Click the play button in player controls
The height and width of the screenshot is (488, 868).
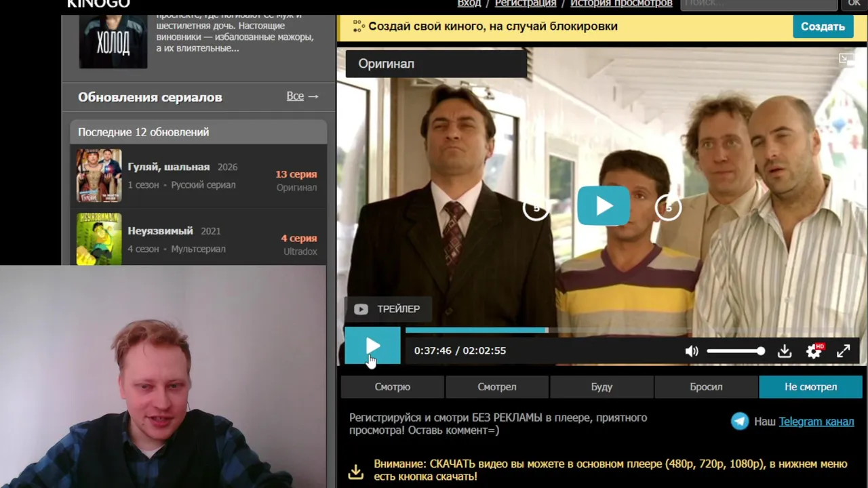(x=372, y=346)
